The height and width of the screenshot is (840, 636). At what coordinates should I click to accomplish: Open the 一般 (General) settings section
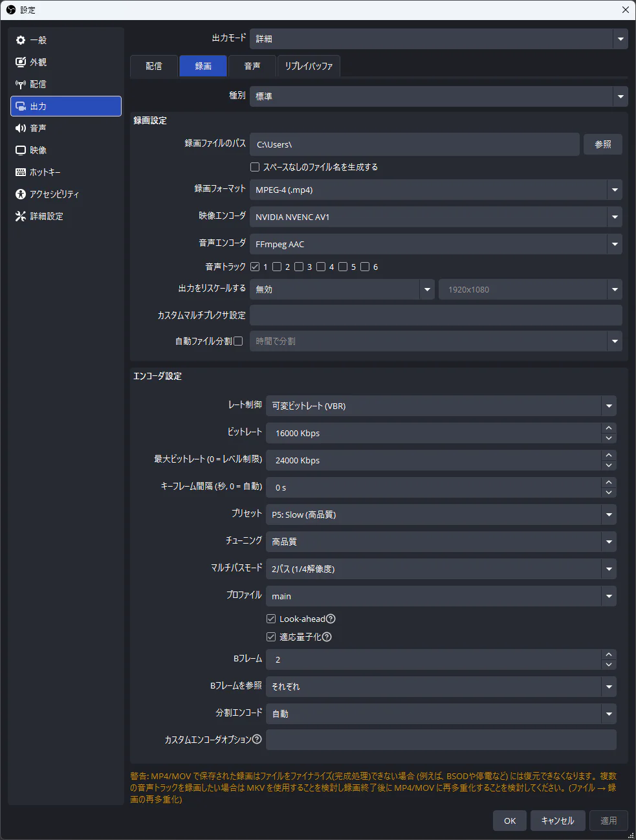39,40
